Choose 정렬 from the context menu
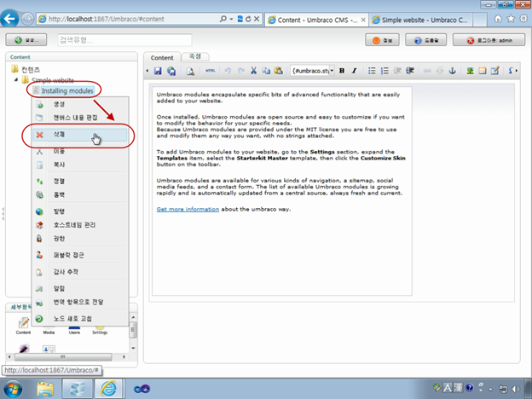 pos(80,182)
